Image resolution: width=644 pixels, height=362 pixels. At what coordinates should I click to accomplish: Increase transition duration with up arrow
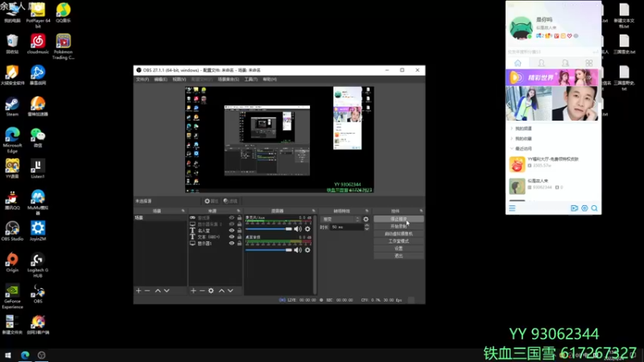[367, 225]
